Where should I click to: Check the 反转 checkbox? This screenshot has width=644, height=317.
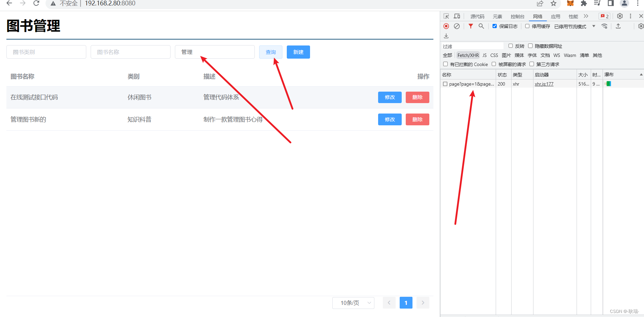click(x=511, y=46)
